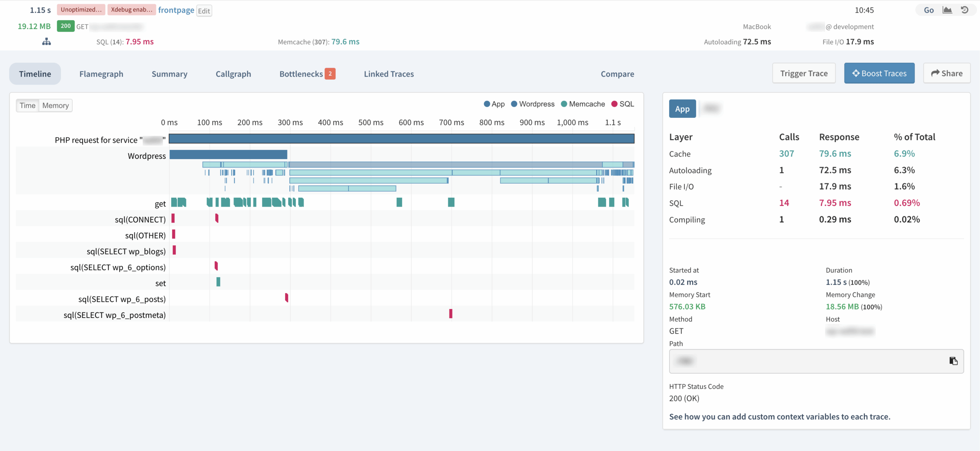Click the chart icon next to the Go button
The width and height of the screenshot is (980, 451).
pyautogui.click(x=947, y=10)
